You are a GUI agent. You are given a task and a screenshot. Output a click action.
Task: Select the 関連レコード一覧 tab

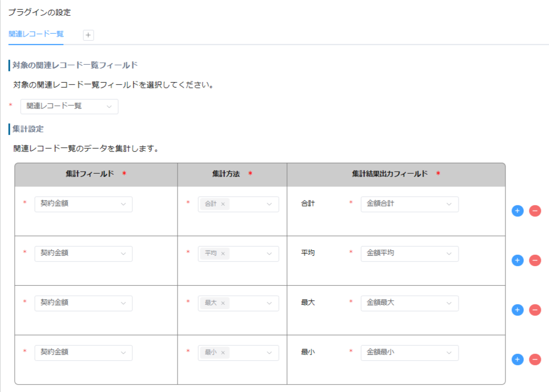tap(36, 34)
